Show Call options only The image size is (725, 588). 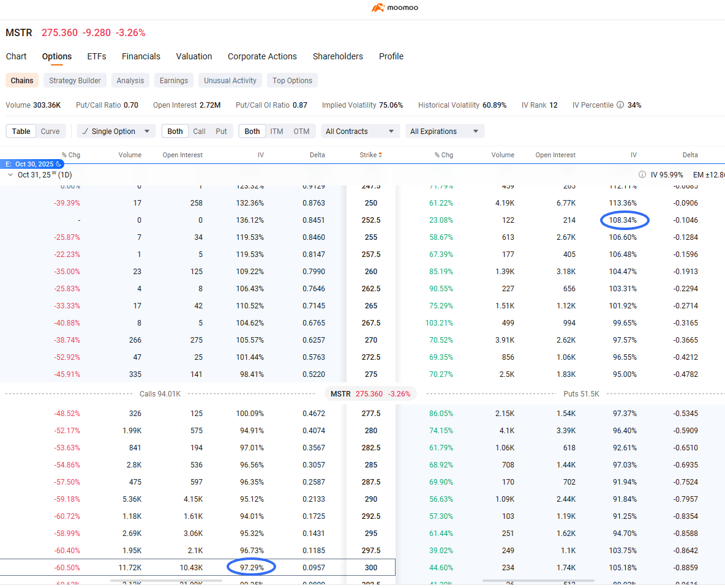pos(199,131)
